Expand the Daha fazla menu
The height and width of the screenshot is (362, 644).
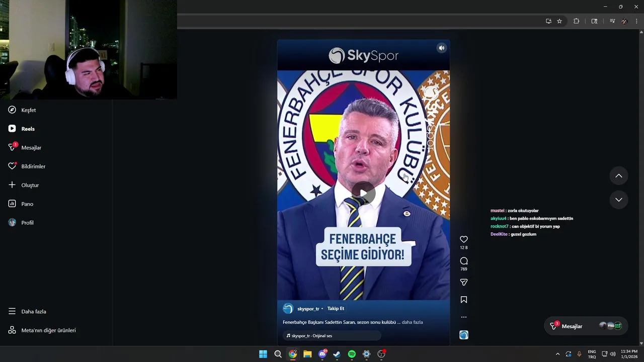[x=27, y=312]
